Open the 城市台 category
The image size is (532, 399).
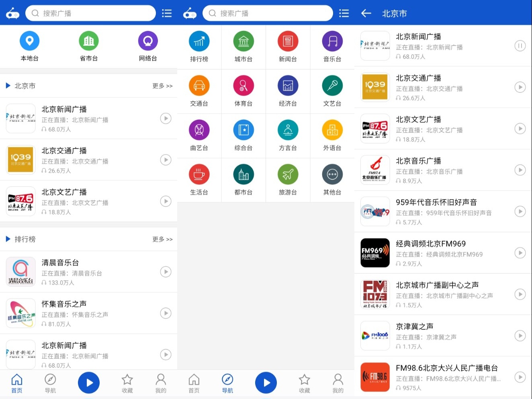243,47
